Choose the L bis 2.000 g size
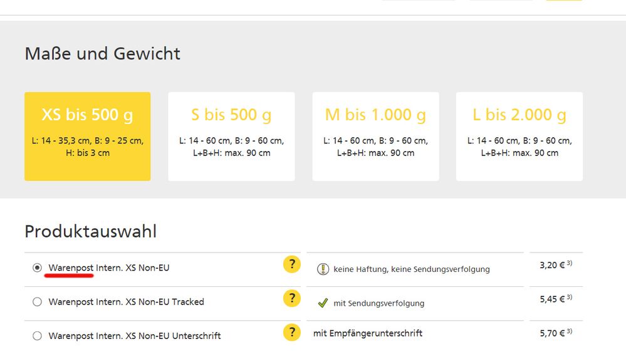Viewport: 626px width, 364px height. pos(519,137)
